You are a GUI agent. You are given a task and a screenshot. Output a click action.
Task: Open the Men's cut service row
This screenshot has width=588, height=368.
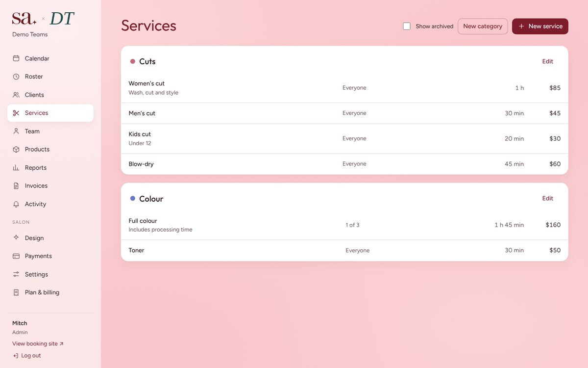(x=344, y=113)
